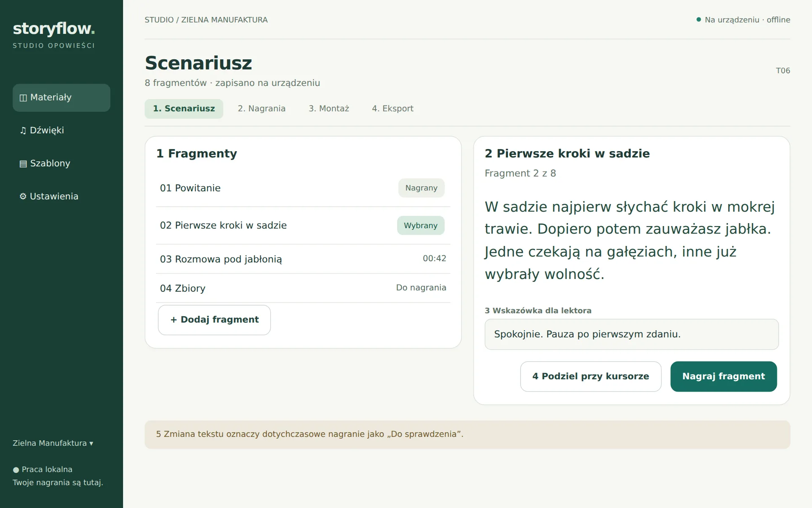Click the T06 label

click(783, 71)
